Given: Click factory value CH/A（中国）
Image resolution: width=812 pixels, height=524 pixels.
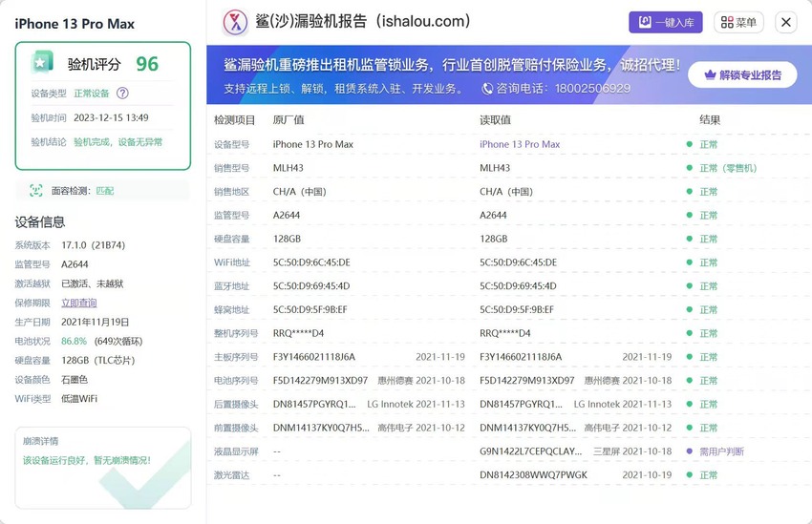Looking at the screenshot, I should pyautogui.click(x=300, y=192).
